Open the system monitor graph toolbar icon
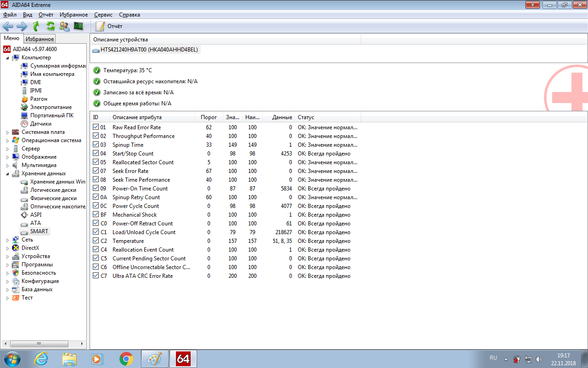 (x=79, y=26)
